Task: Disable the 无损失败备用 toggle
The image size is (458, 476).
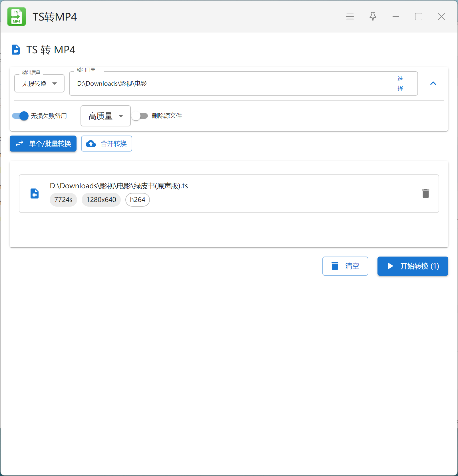Action: [x=20, y=116]
